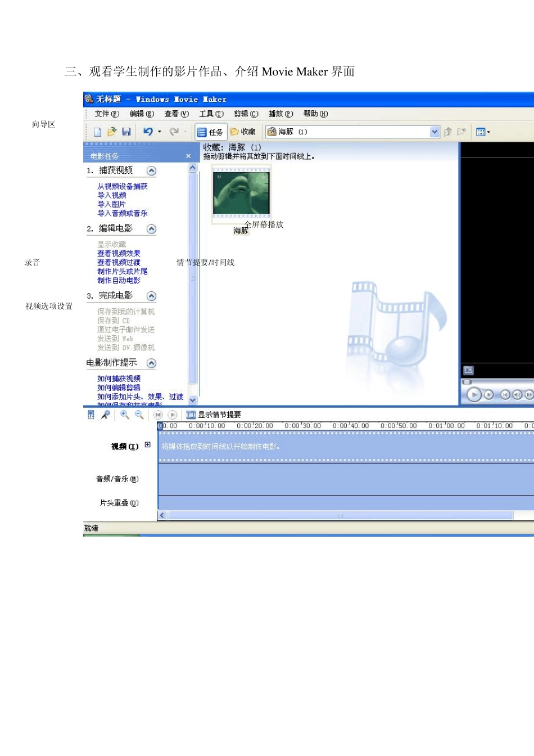The height and width of the screenshot is (756, 534).
Task: Open the 查看(V) menu
Action: [177, 114]
